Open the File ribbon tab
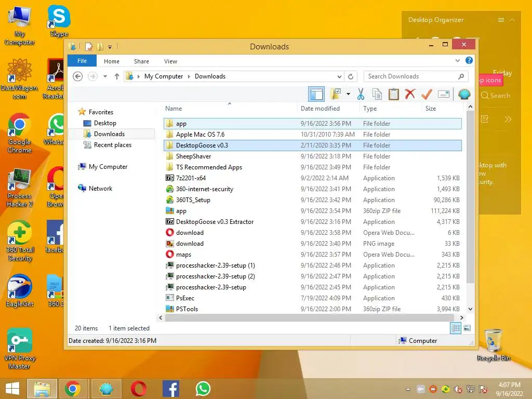Image resolution: width=532 pixels, height=399 pixels. pos(82,61)
